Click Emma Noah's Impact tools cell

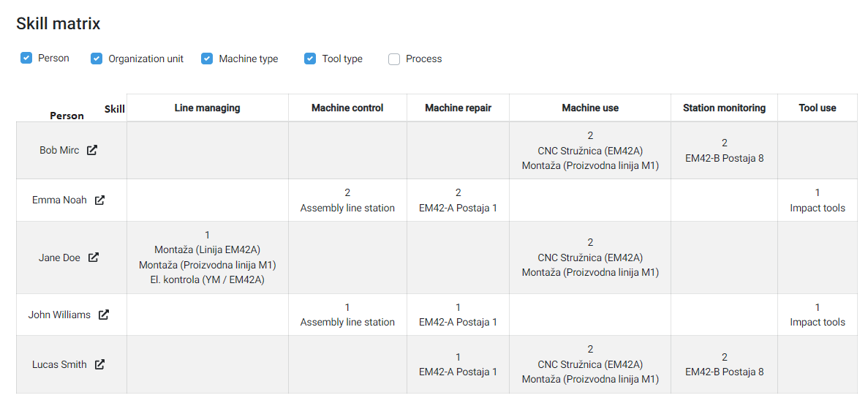pos(818,200)
